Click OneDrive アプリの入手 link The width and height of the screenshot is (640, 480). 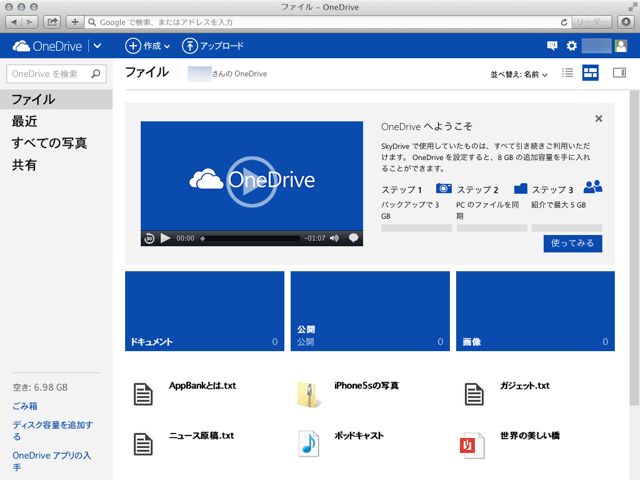[x=51, y=461]
